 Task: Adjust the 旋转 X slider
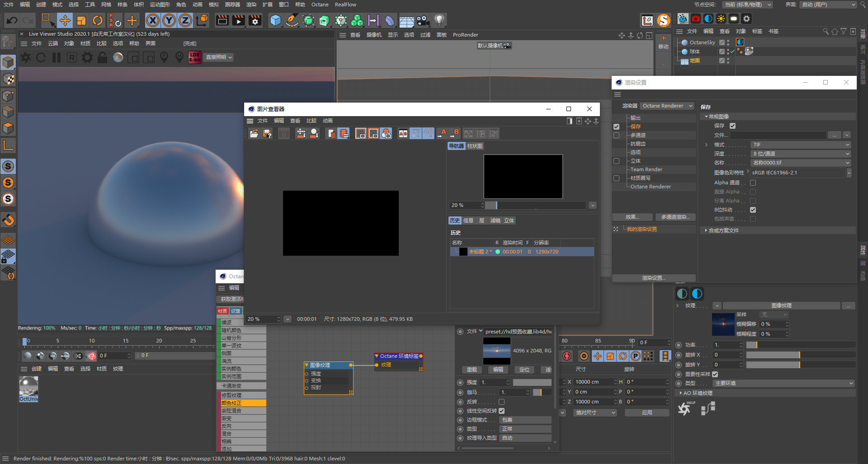click(800, 355)
